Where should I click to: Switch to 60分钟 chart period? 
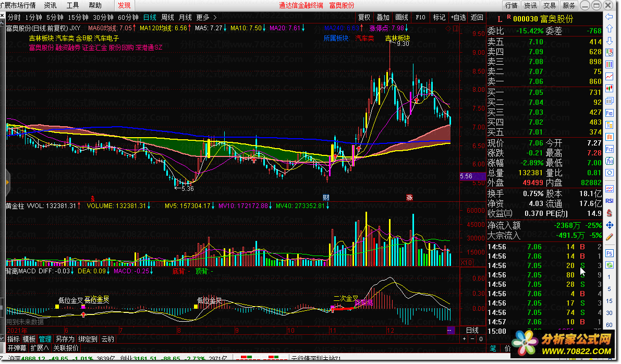(x=128, y=17)
